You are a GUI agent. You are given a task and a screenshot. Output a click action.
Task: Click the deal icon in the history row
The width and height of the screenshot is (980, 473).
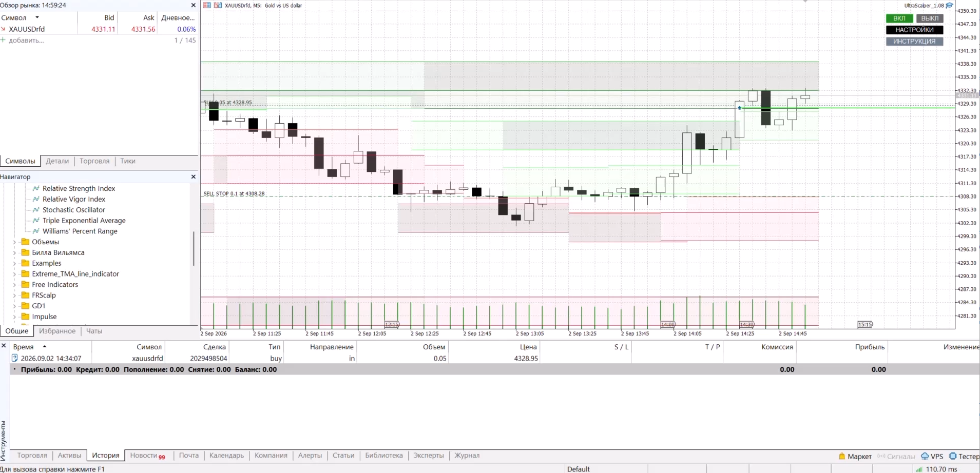point(15,358)
